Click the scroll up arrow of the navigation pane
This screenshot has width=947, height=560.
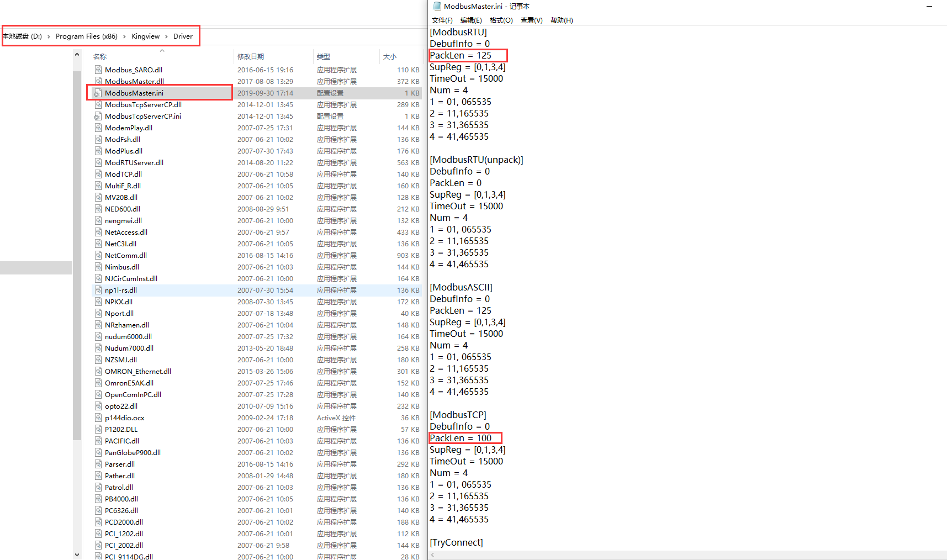pos(77,54)
